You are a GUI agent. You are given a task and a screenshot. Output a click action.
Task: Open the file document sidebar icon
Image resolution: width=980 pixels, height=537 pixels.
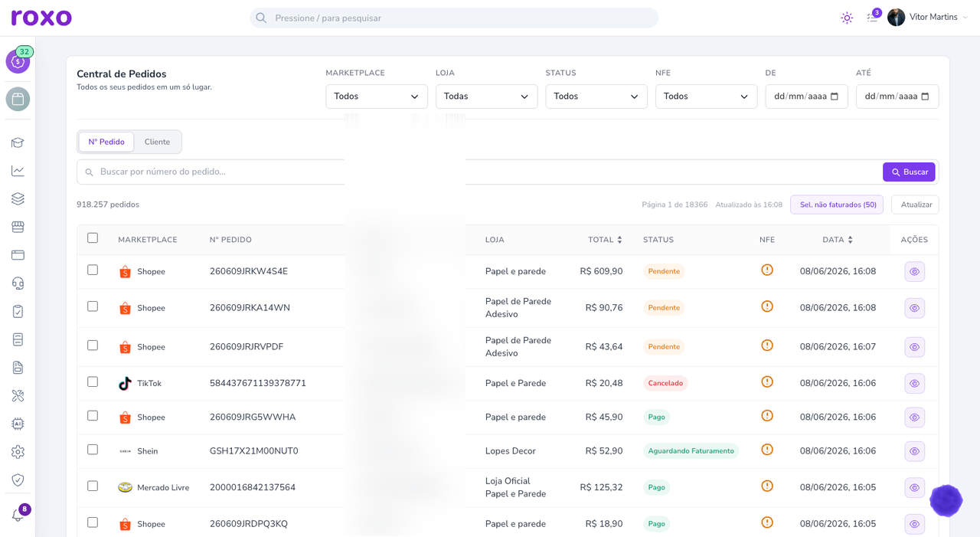click(18, 368)
